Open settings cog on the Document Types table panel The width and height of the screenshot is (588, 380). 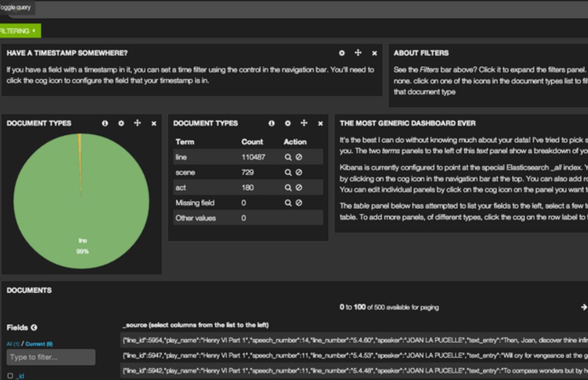[288, 124]
